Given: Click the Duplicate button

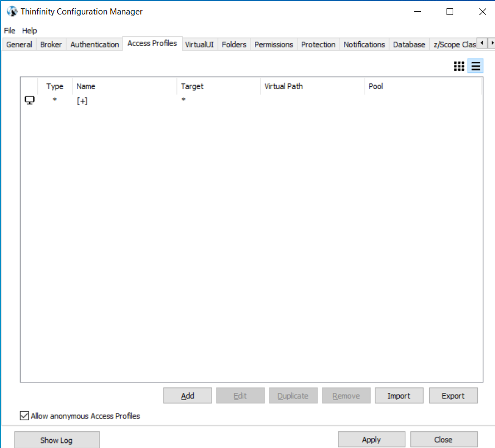Looking at the screenshot, I should (x=293, y=396).
